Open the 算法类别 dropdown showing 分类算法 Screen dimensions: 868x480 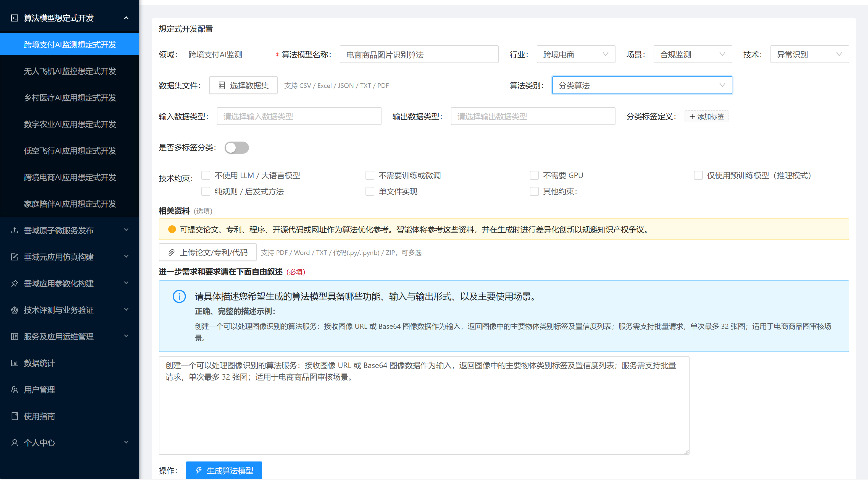coord(642,85)
